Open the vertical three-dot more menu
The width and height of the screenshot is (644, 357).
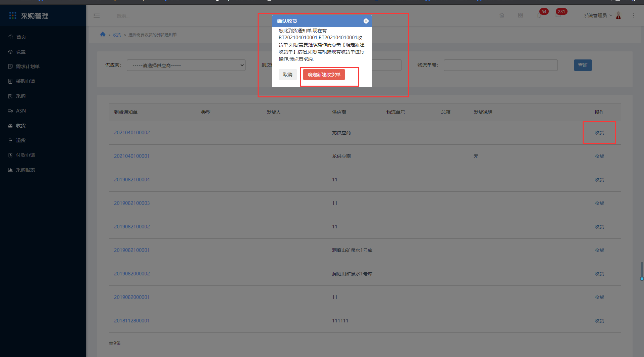coord(633,15)
